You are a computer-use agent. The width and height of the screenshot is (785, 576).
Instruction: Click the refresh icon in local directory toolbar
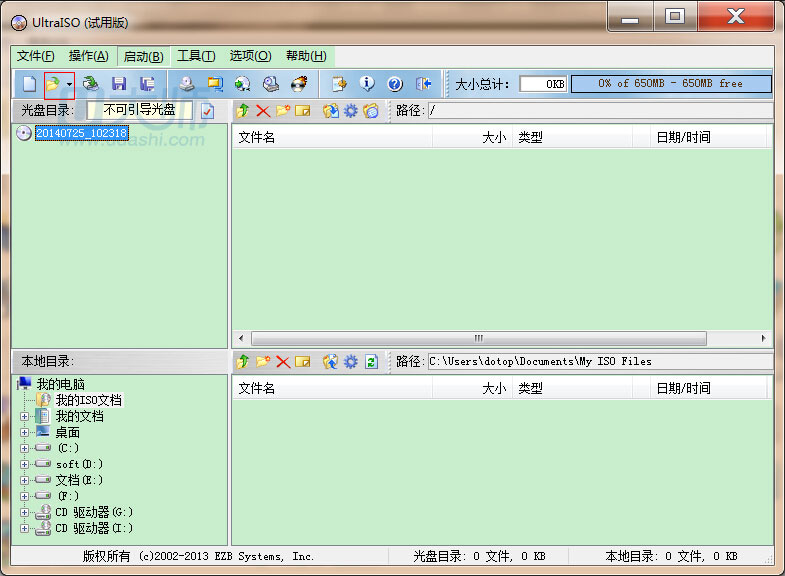(x=371, y=361)
